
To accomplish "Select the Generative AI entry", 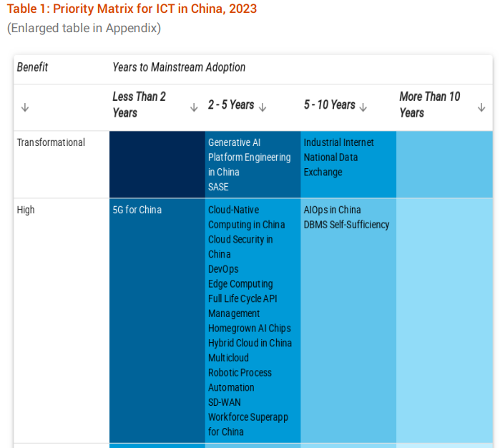I will tap(235, 142).
